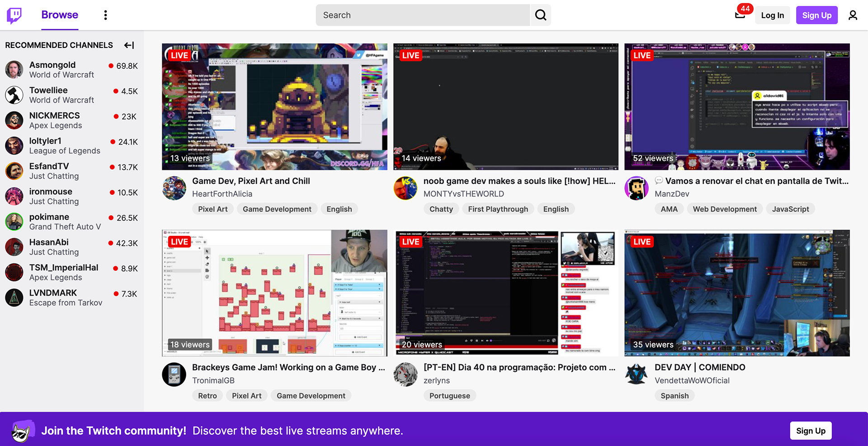
Task: Open pokimane channel avatar
Action: (14, 221)
